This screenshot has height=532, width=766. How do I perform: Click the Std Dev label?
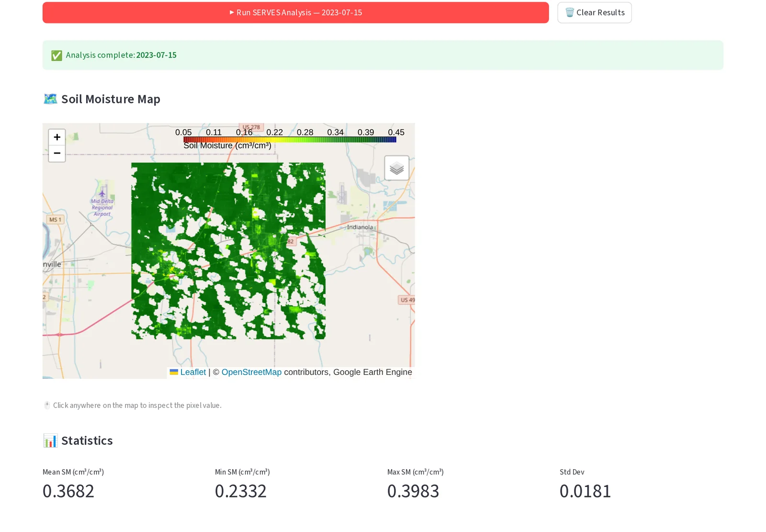pyautogui.click(x=572, y=472)
